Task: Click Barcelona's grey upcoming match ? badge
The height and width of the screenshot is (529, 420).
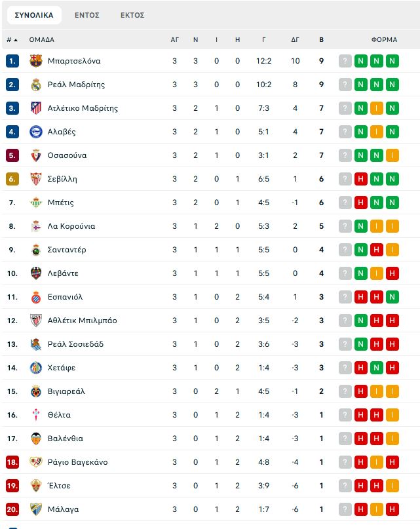Action: click(x=345, y=61)
